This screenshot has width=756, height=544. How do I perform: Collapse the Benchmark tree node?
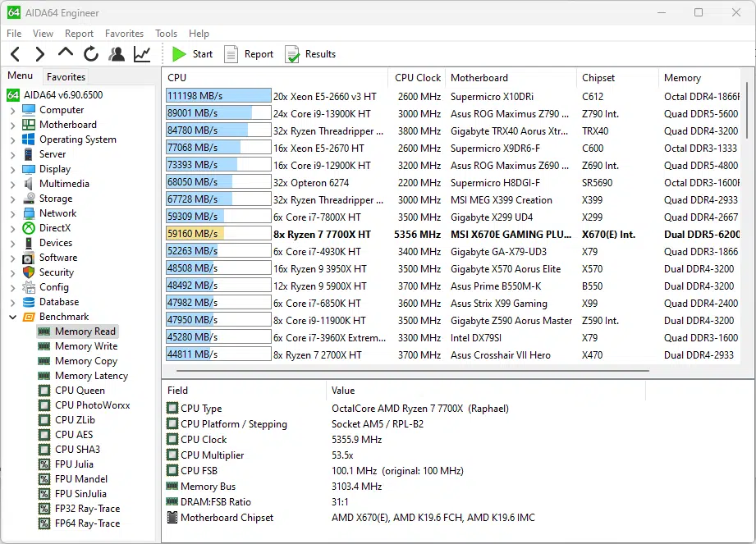(x=12, y=317)
